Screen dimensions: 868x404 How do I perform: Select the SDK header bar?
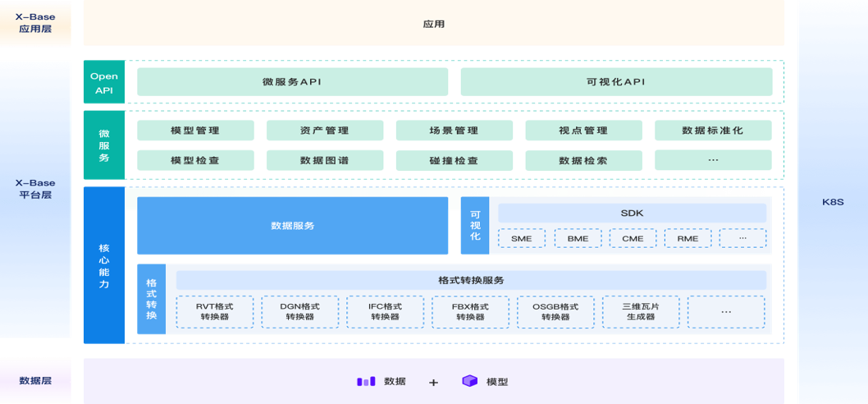pyautogui.click(x=632, y=213)
